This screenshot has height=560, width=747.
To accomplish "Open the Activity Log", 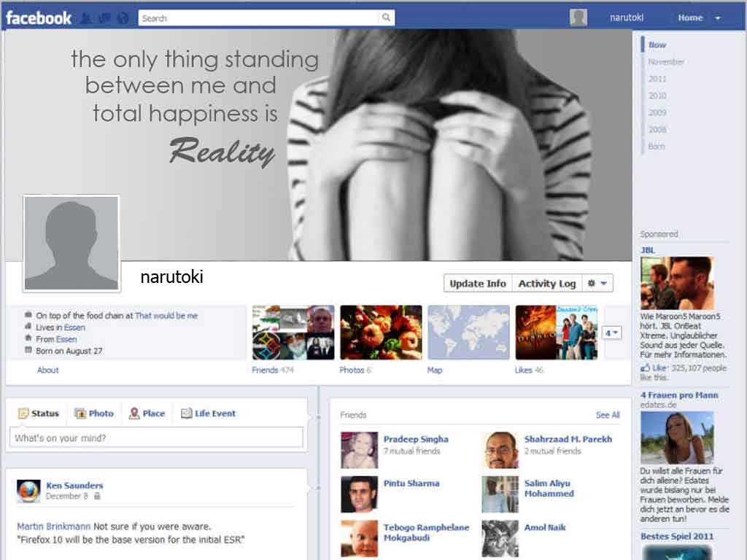I will pyautogui.click(x=546, y=284).
